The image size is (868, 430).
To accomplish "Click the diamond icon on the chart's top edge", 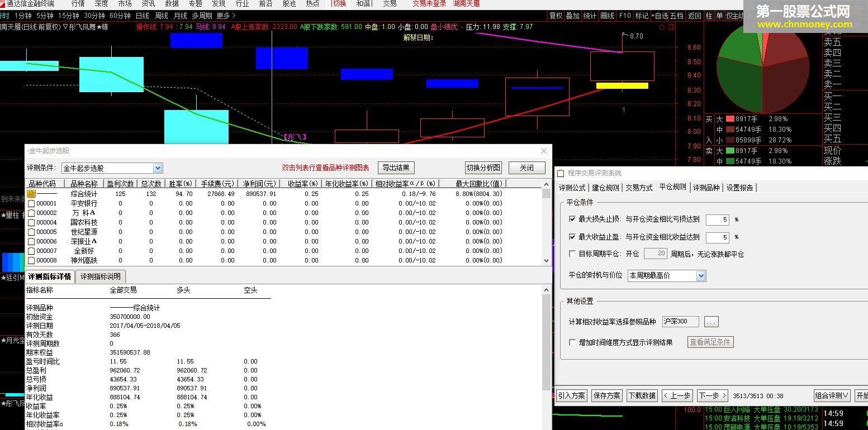I will [x=662, y=26].
